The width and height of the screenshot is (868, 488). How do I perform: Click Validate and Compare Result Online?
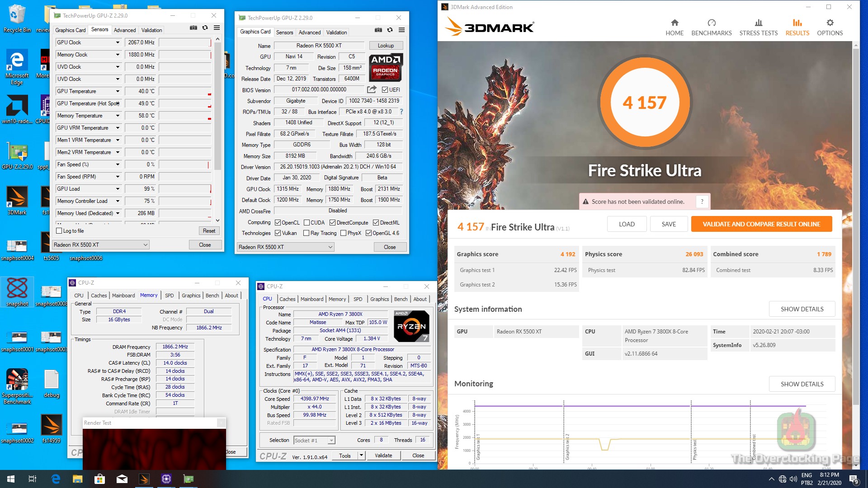click(x=761, y=224)
